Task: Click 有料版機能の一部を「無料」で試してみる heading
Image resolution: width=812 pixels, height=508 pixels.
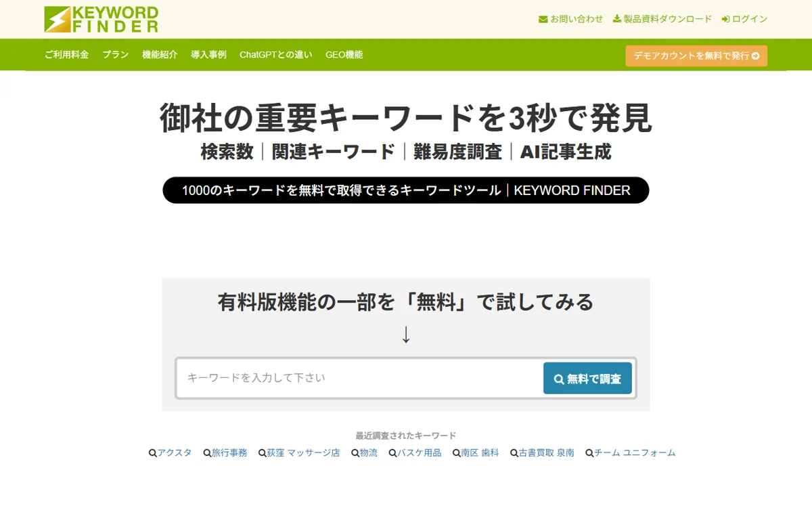Action: [x=406, y=301]
